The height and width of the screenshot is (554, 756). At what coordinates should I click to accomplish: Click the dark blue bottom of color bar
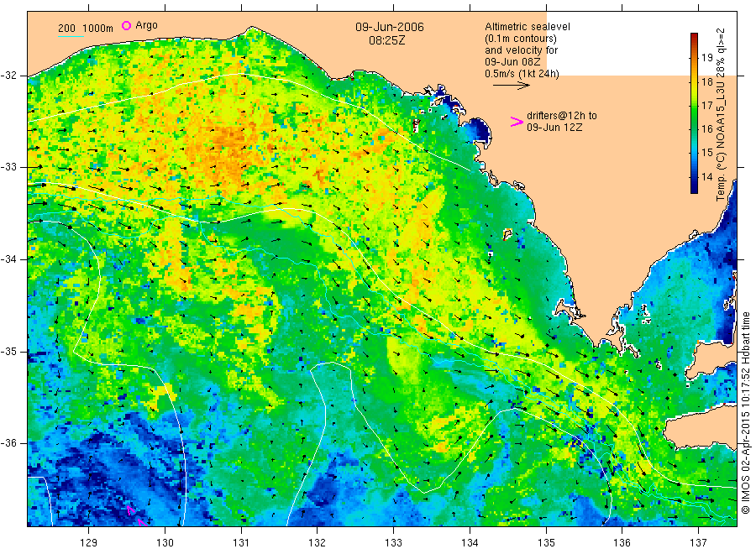point(694,189)
